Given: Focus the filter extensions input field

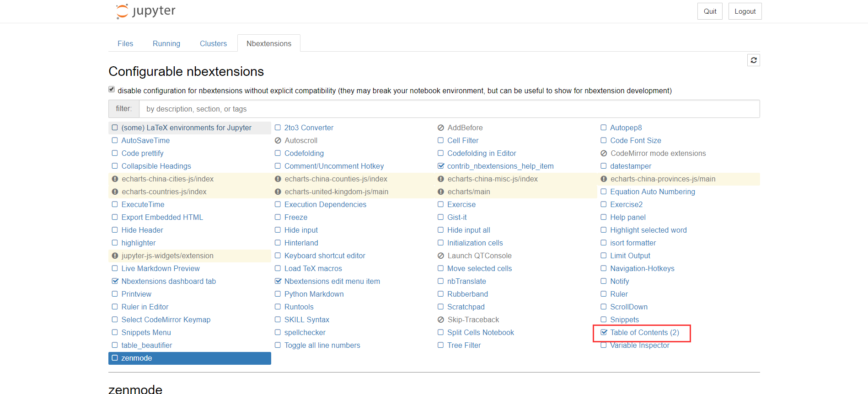Looking at the screenshot, I should pyautogui.click(x=449, y=109).
